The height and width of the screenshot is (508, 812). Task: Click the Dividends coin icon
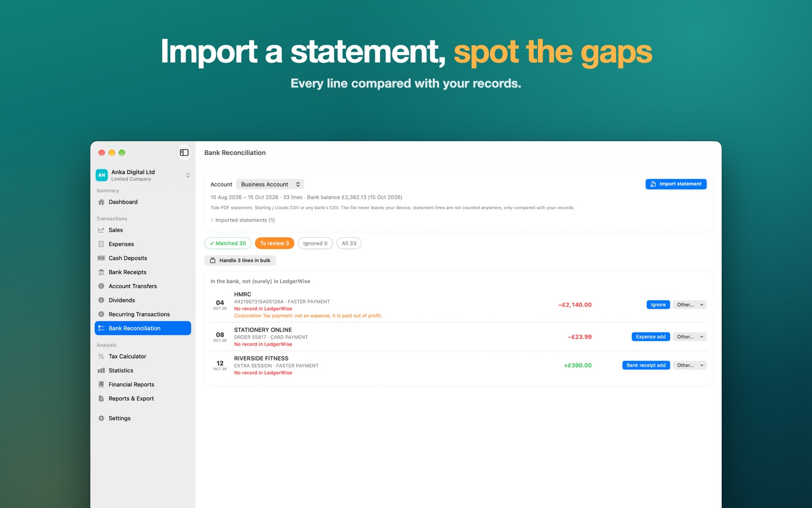click(101, 300)
